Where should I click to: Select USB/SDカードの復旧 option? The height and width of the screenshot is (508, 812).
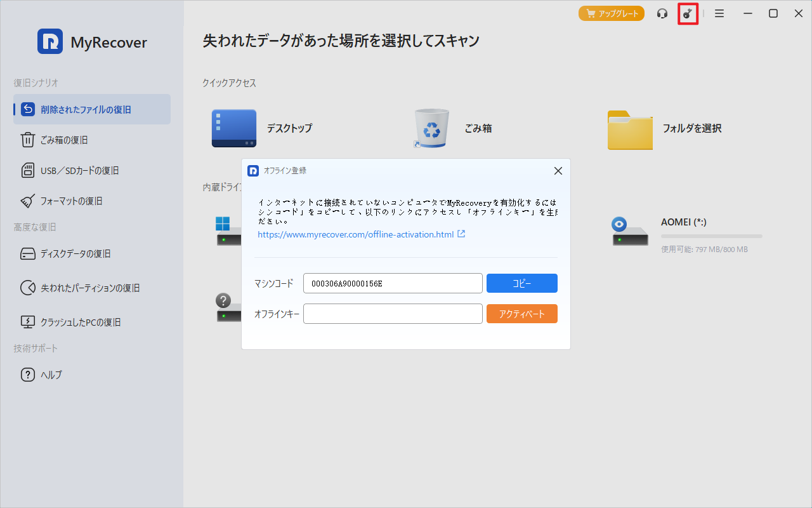click(79, 170)
